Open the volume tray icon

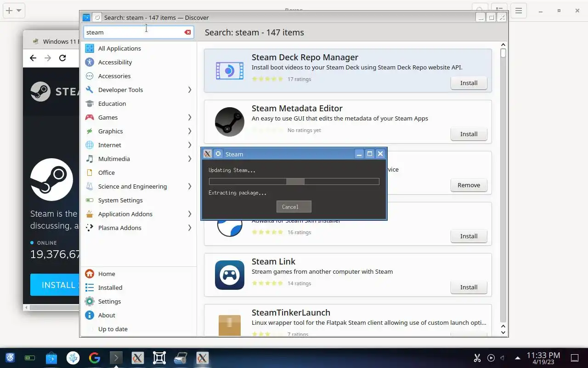503,357
